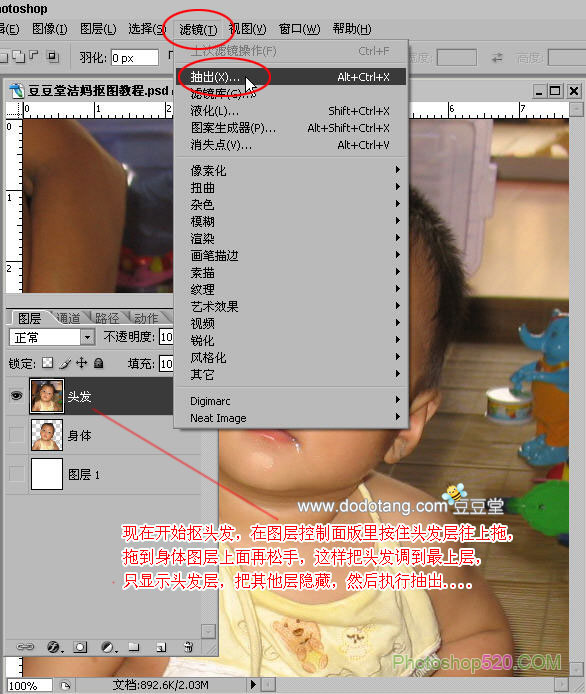Screen dimensions: 586x694
Task: Expand the 杂色 submenu
Action: click(x=290, y=204)
